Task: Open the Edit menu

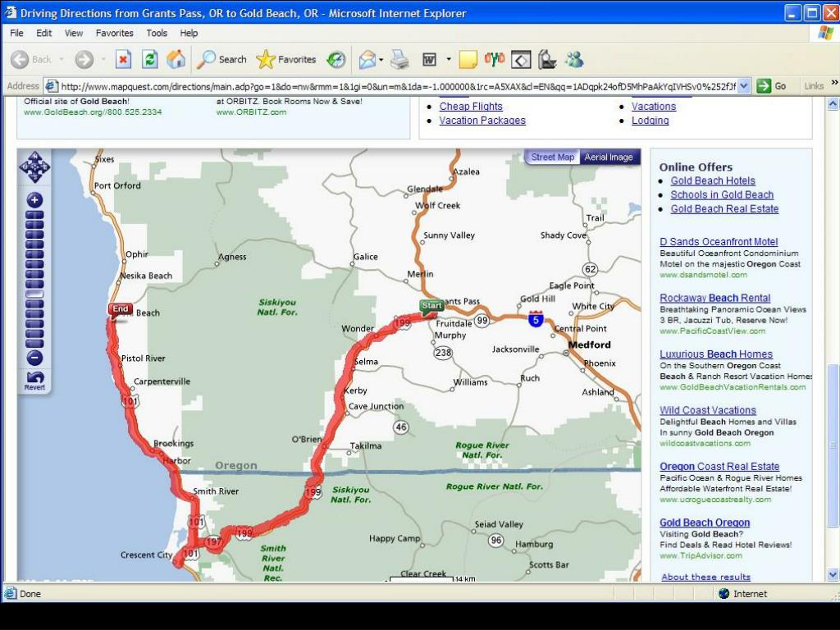Action: [x=44, y=33]
